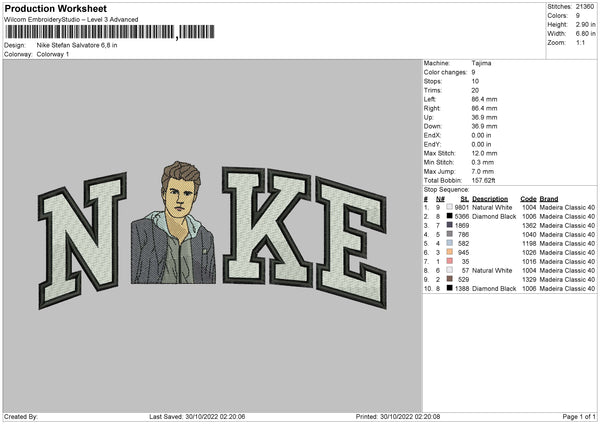Select the "Stop Sequence:" heading

tap(446, 189)
